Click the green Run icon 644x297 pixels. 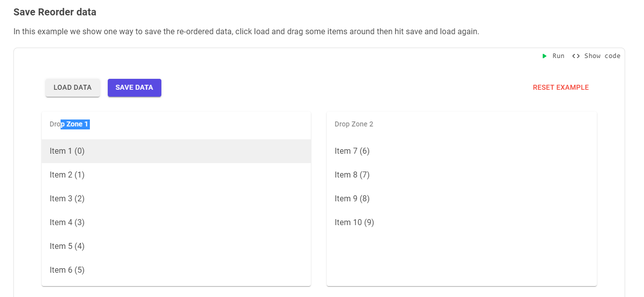[x=544, y=56]
